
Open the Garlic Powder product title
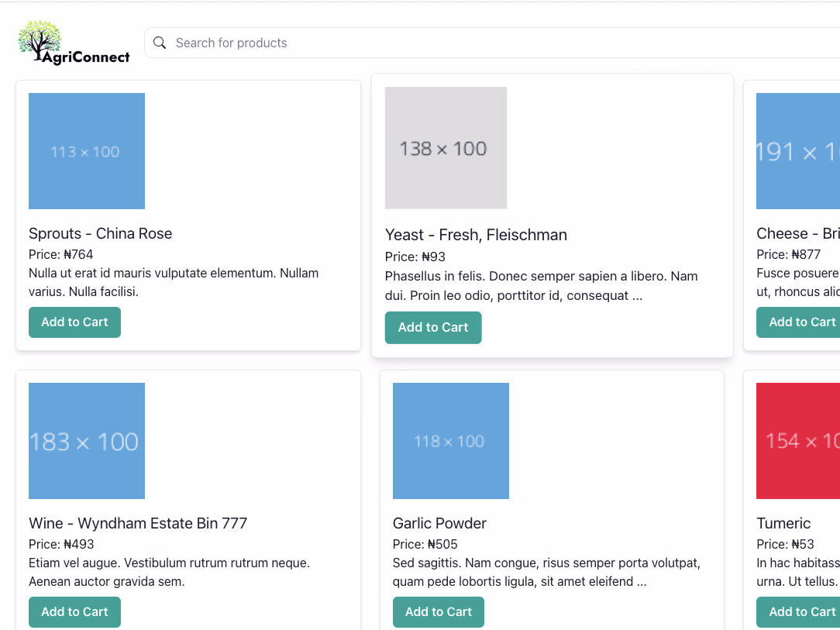[x=439, y=523]
